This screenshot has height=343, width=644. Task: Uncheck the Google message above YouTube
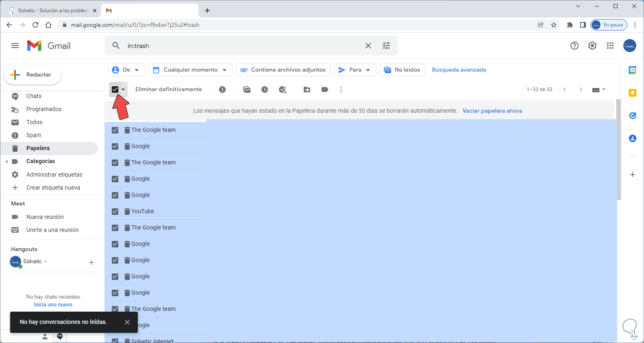pos(115,195)
